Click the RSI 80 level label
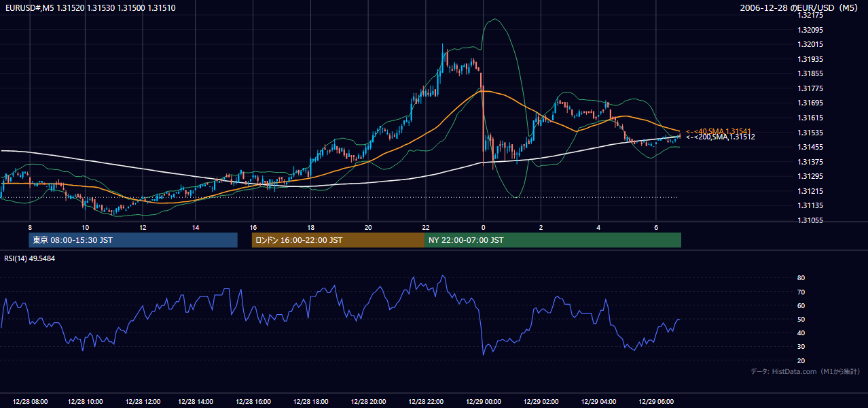This screenshot has height=408, width=868. click(x=801, y=278)
